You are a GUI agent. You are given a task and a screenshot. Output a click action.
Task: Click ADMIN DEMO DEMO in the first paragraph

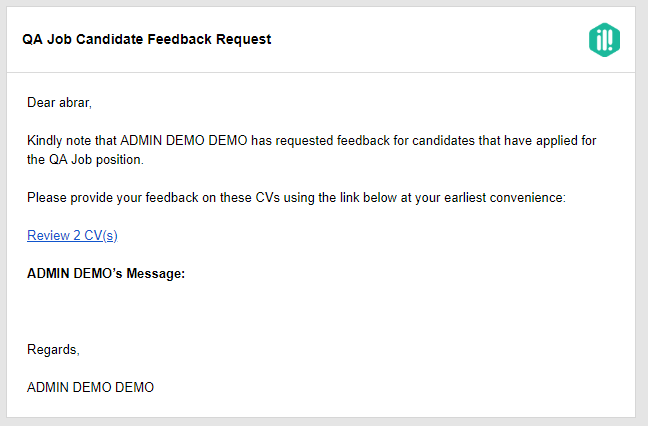pos(184,140)
